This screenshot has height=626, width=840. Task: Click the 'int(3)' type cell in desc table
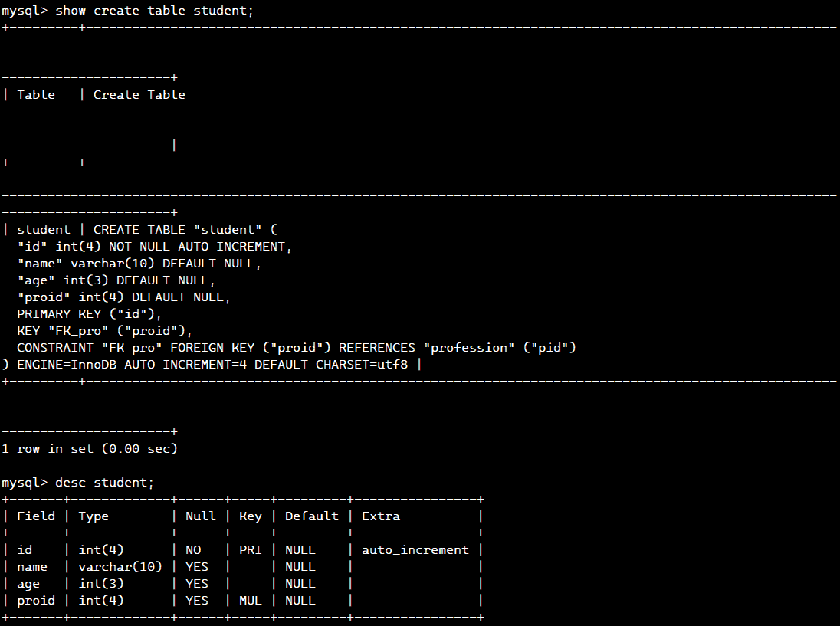pos(100,584)
